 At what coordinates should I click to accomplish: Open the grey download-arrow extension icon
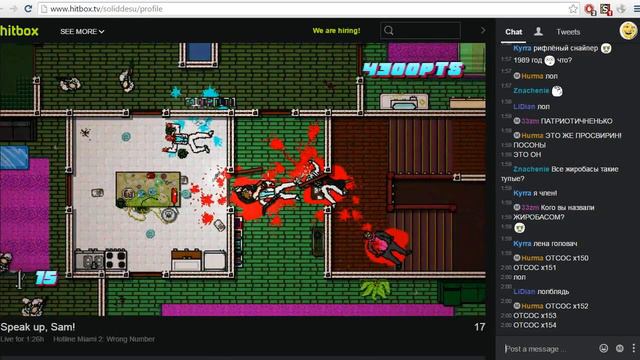coord(621,9)
